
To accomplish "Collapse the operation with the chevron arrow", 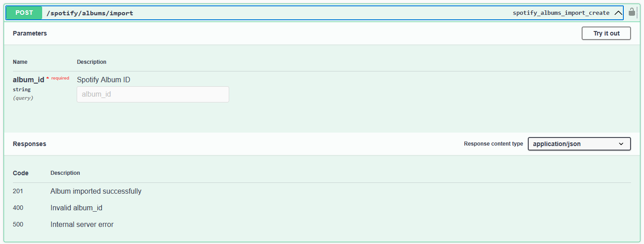I will pyautogui.click(x=618, y=13).
